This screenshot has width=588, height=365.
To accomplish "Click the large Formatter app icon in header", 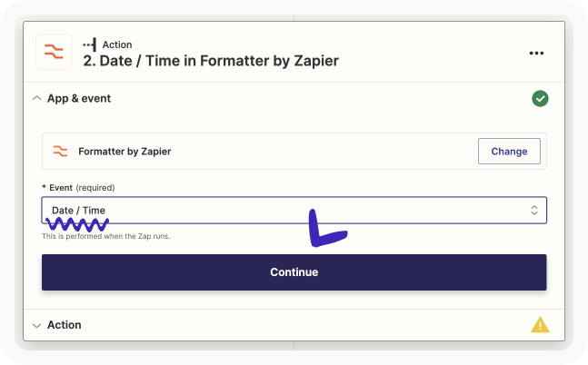I will [54, 52].
